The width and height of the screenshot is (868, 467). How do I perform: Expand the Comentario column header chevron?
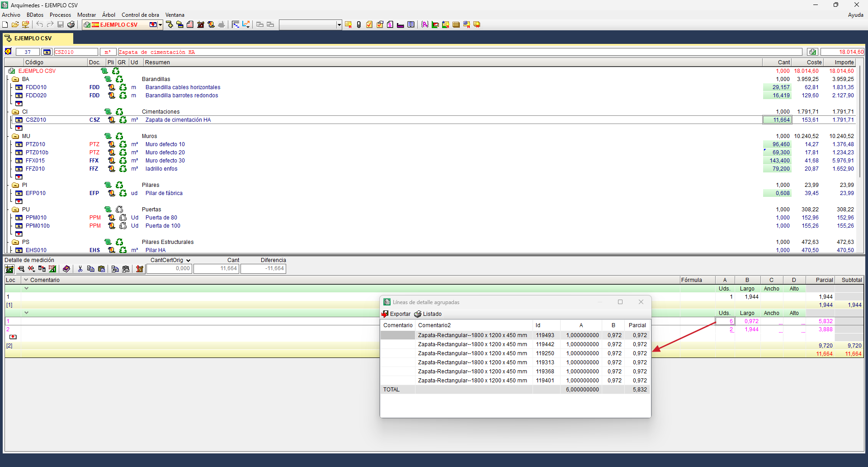[26, 280]
